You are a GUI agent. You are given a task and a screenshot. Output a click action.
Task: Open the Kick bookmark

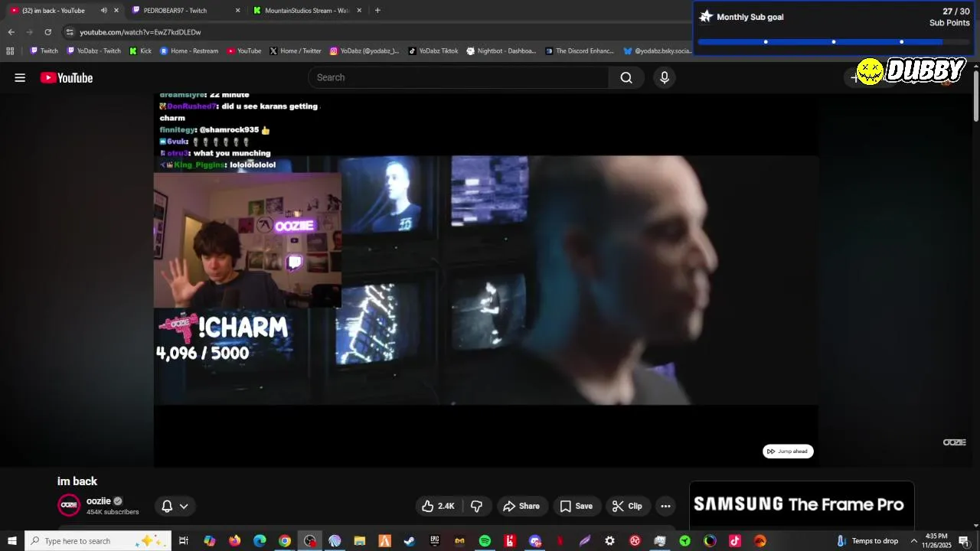pos(140,51)
